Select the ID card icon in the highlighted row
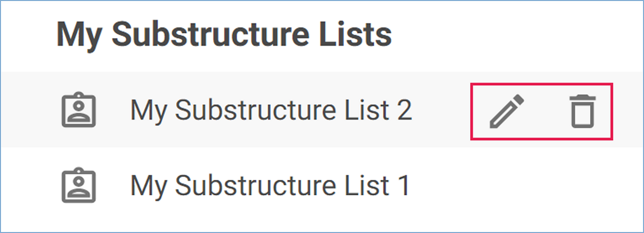Screen dimensions: 644x233 [78, 110]
